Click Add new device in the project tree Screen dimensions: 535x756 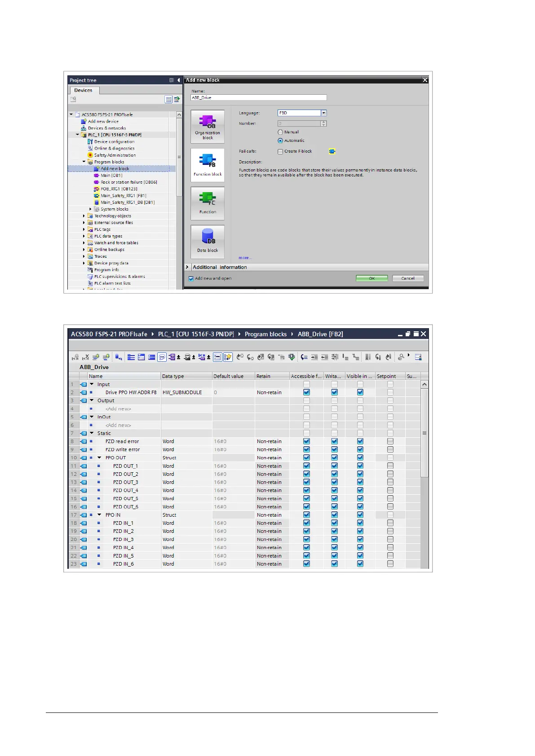click(103, 121)
